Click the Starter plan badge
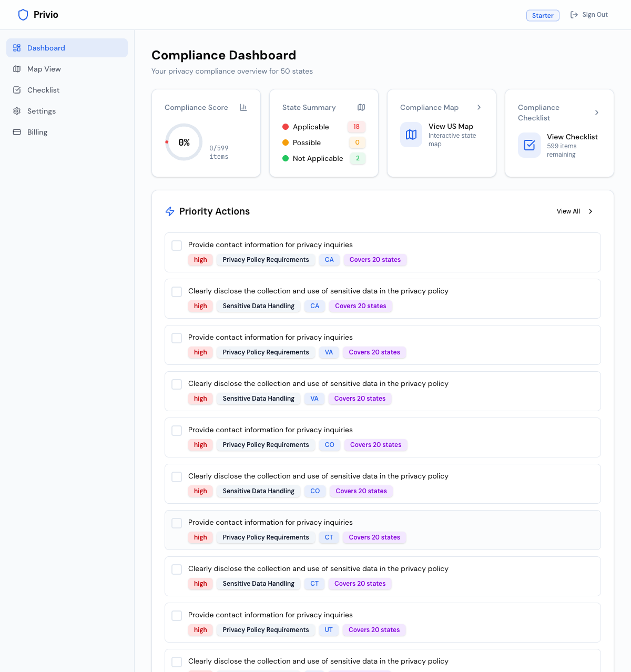Image resolution: width=631 pixels, height=672 pixels. coord(543,15)
